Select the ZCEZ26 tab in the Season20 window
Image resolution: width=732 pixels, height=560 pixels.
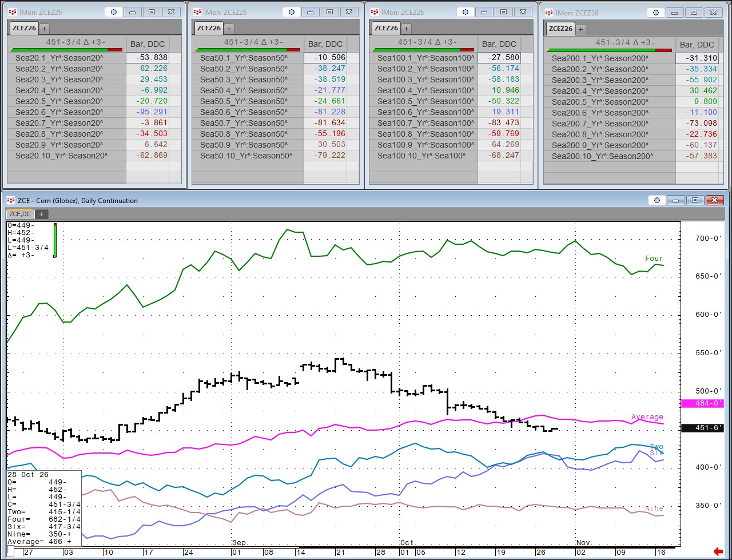pyautogui.click(x=23, y=28)
